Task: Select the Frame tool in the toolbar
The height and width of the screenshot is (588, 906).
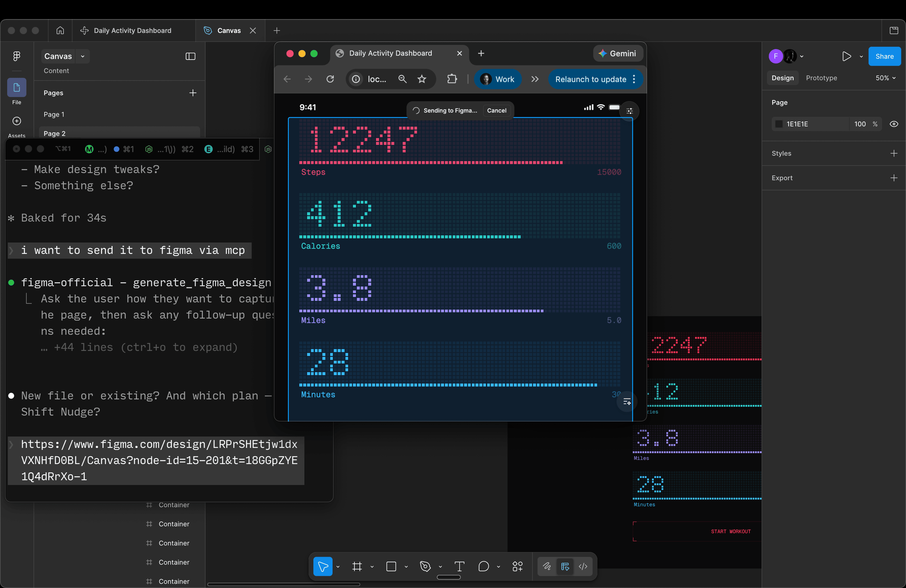Action: (x=357, y=566)
